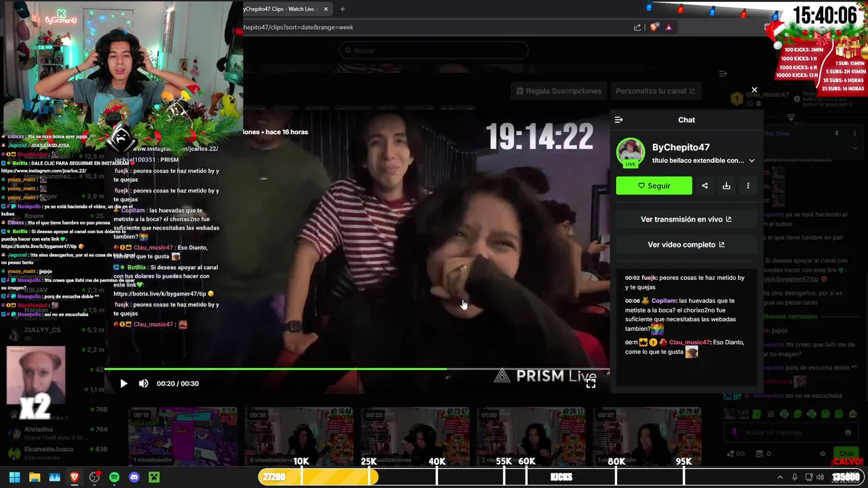
Task: Open the Brave Rewards triangle icon
Action: point(669,27)
